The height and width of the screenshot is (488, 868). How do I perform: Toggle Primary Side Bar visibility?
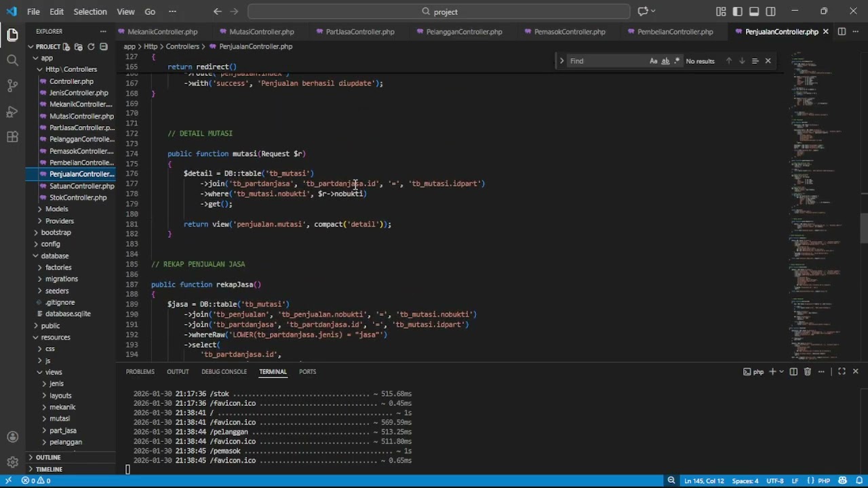(x=737, y=12)
